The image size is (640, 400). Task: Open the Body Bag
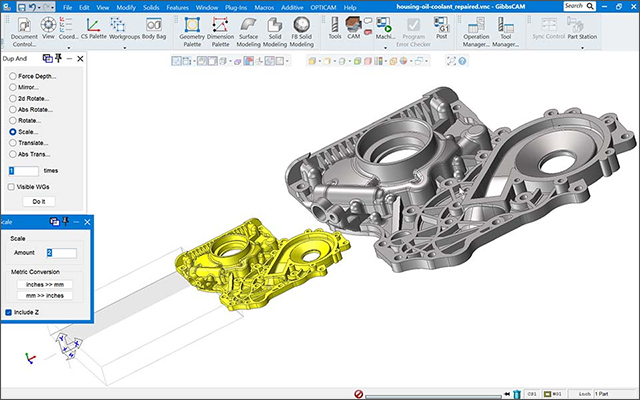(154, 29)
